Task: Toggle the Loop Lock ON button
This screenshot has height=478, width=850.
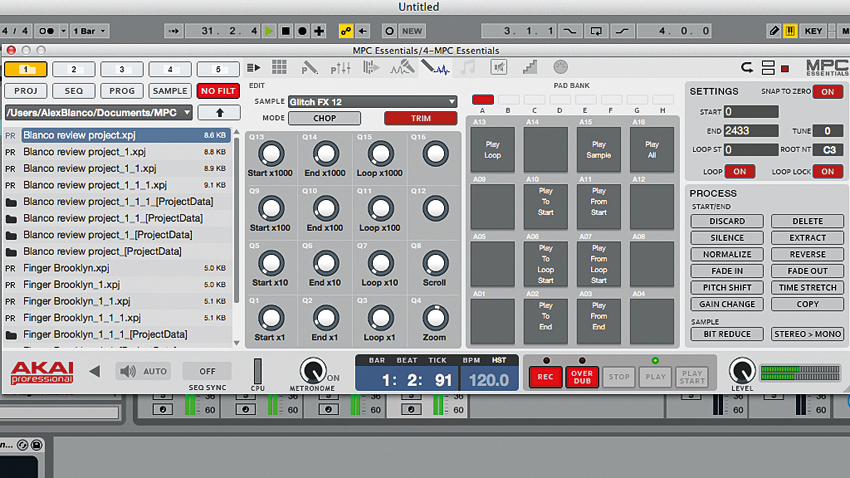Action: click(x=827, y=171)
